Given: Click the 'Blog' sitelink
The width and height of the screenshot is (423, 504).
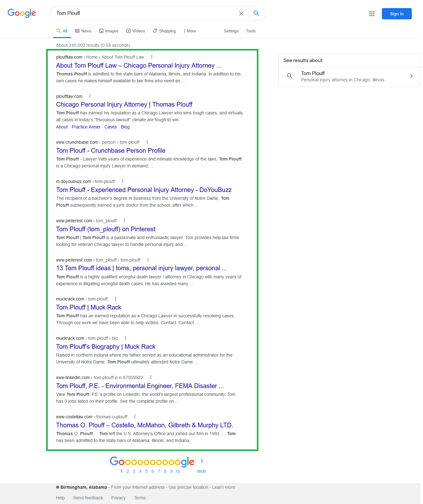Looking at the screenshot, I should coord(125,127).
